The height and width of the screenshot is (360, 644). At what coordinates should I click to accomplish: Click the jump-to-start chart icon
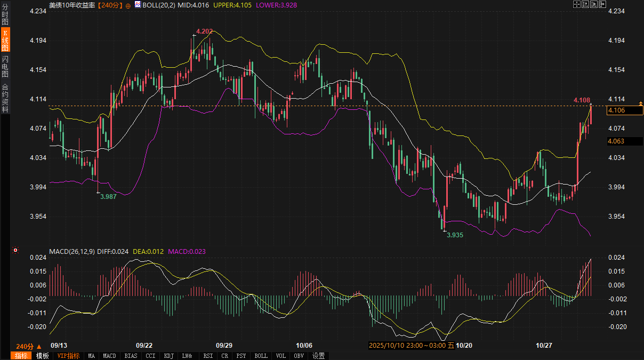(585, 4)
